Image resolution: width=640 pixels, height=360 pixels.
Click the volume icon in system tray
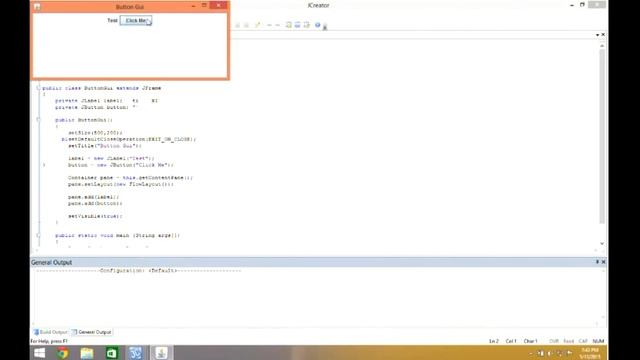pos(550,353)
